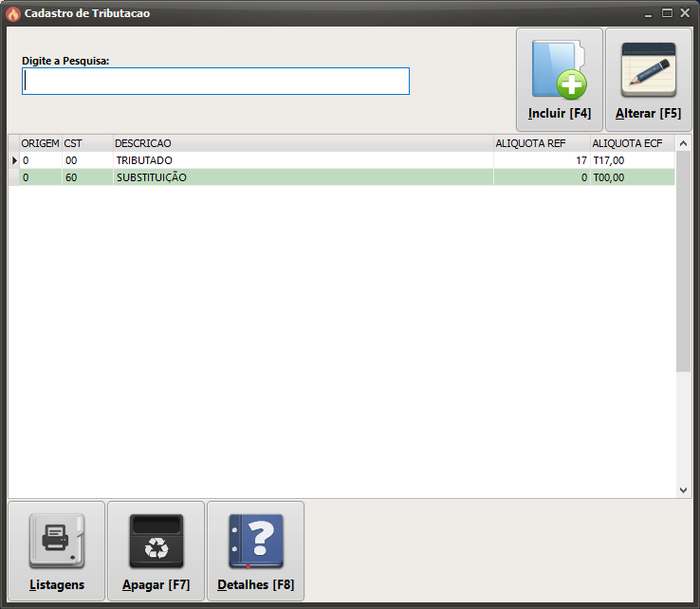Click the Incluir [F4] folder-plus icon
Image resolution: width=700 pixels, height=609 pixels.
click(x=559, y=69)
